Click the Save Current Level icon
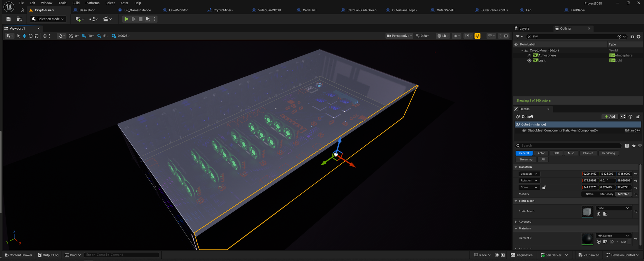 [x=8, y=19]
